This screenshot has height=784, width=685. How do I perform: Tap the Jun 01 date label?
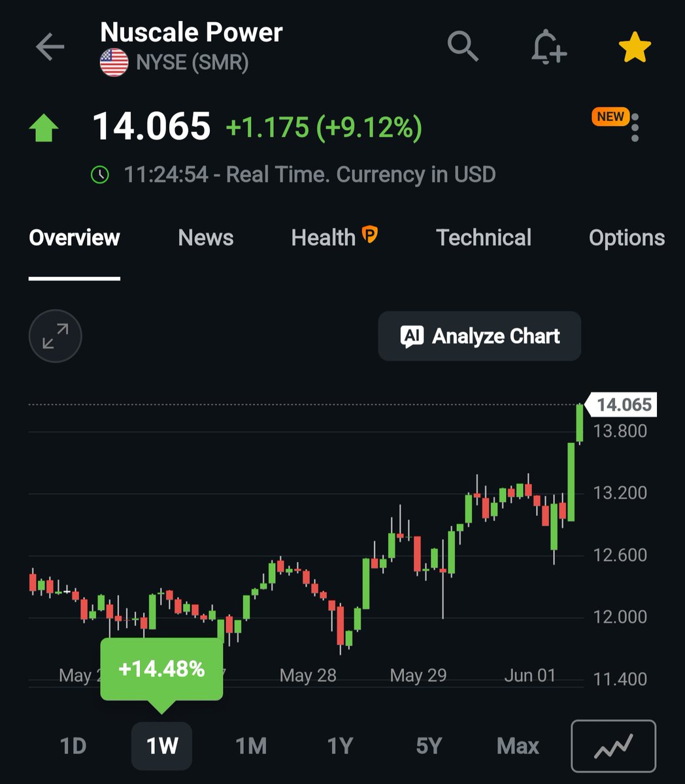[529, 676]
